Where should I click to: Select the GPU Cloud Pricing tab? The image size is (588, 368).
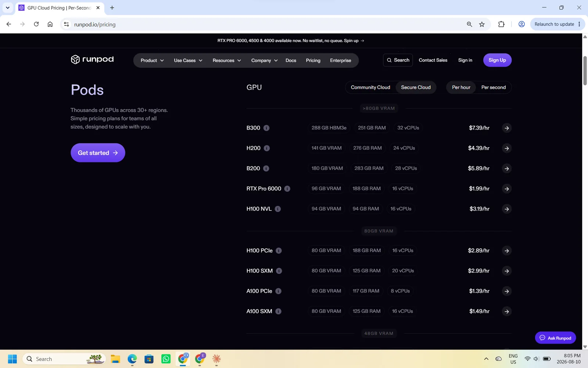tap(60, 8)
